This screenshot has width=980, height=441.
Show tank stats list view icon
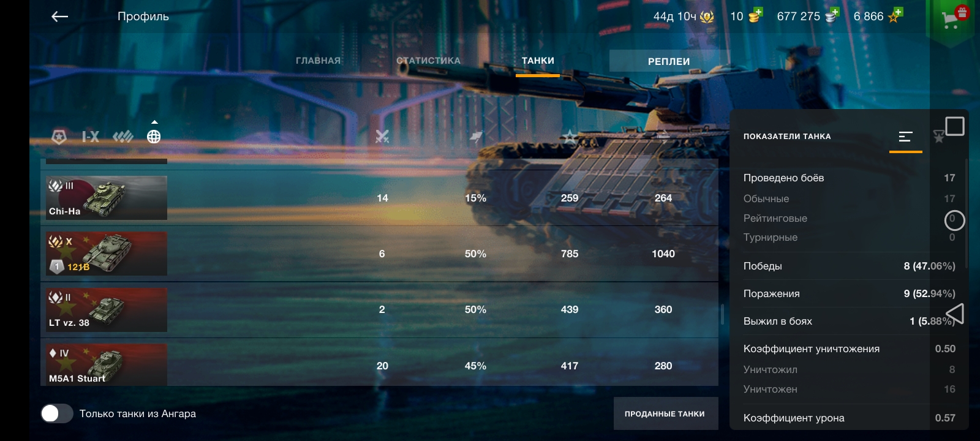[x=906, y=137]
